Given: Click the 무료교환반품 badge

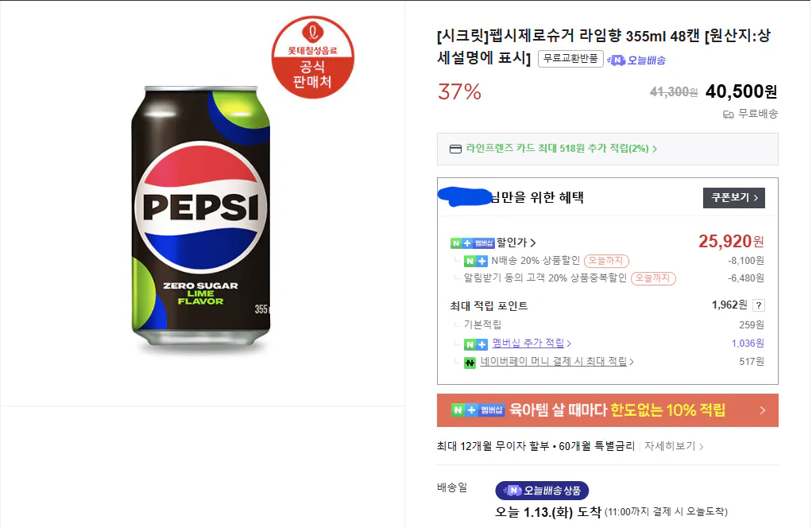Looking at the screenshot, I should tap(570, 59).
